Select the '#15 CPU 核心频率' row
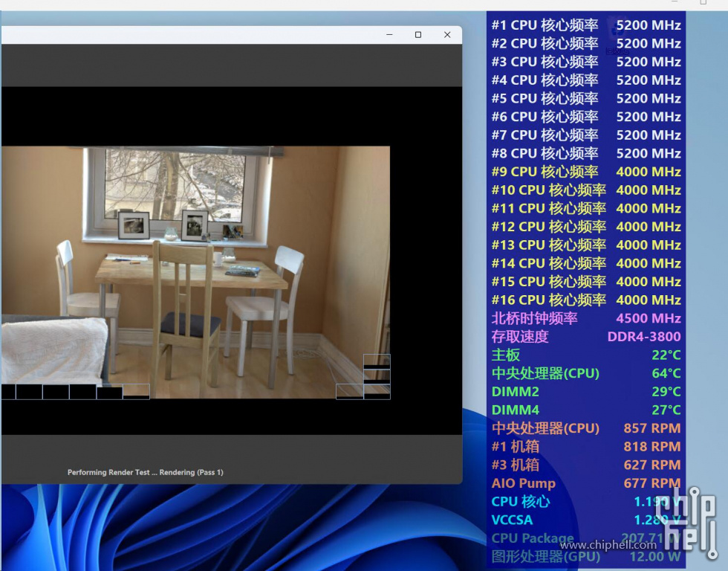The image size is (728, 571). (x=586, y=282)
